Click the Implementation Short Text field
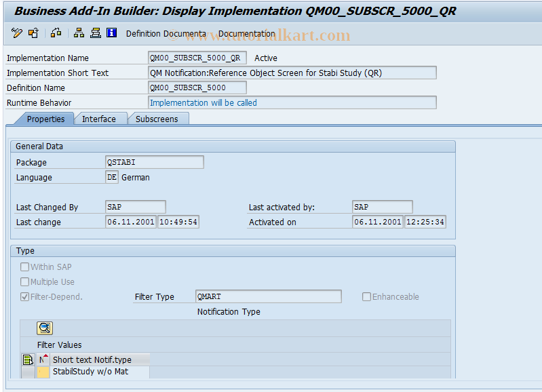This screenshot has width=542, height=392. tap(292, 73)
